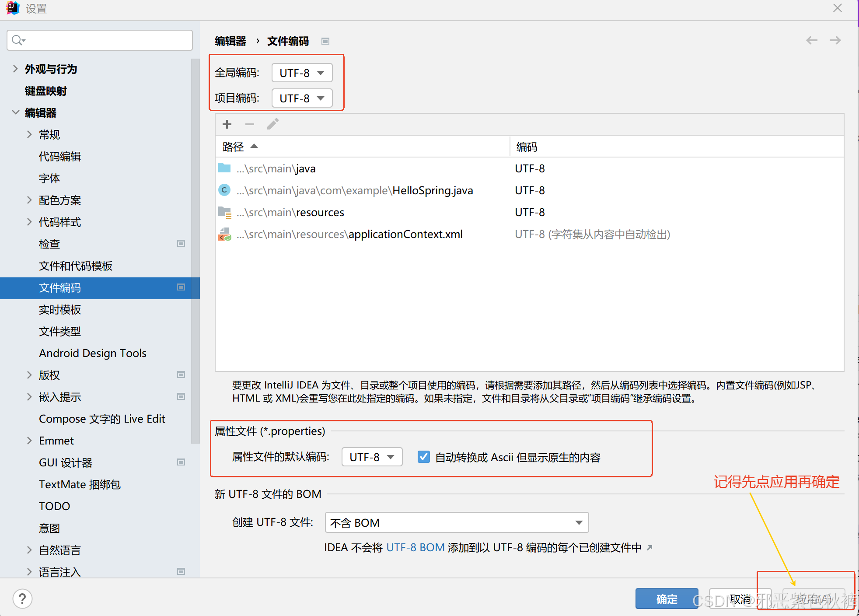Click the project-level icon beside breadcrumb
This screenshot has height=616, width=859.
[325, 41]
